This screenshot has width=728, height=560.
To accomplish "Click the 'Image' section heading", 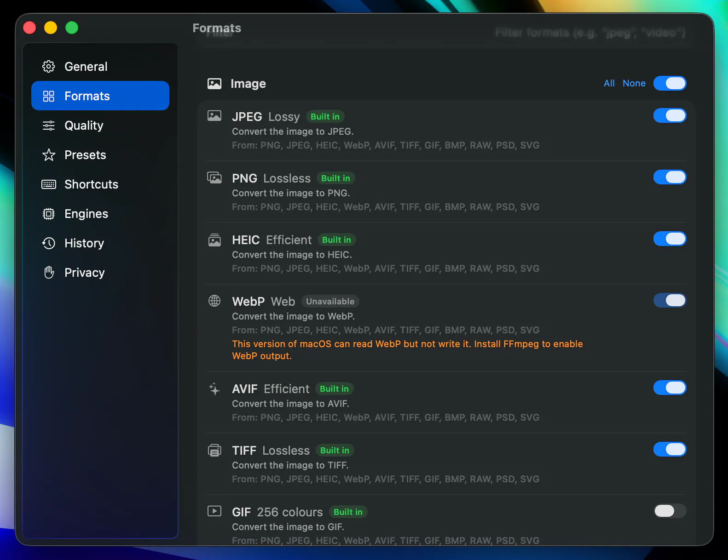I will (x=248, y=84).
